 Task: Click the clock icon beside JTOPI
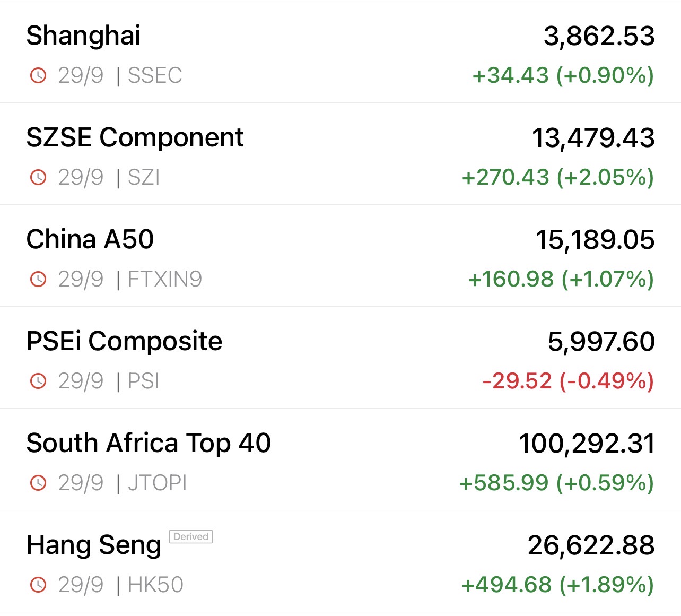pyautogui.click(x=38, y=483)
